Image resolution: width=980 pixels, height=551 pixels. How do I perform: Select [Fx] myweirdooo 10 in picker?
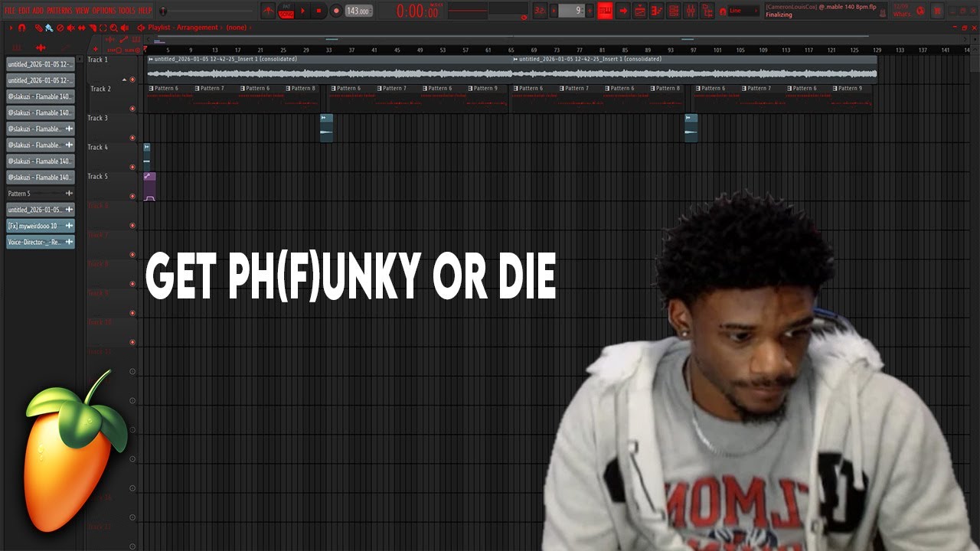(41, 226)
